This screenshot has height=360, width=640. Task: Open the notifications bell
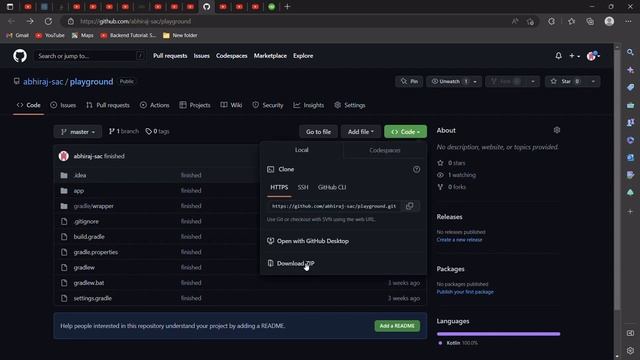tap(558, 56)
